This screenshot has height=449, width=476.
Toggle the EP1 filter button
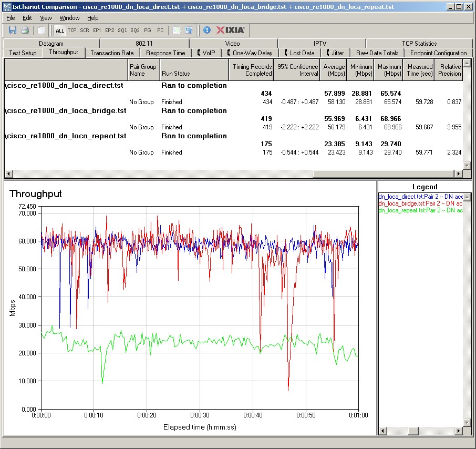97,30
